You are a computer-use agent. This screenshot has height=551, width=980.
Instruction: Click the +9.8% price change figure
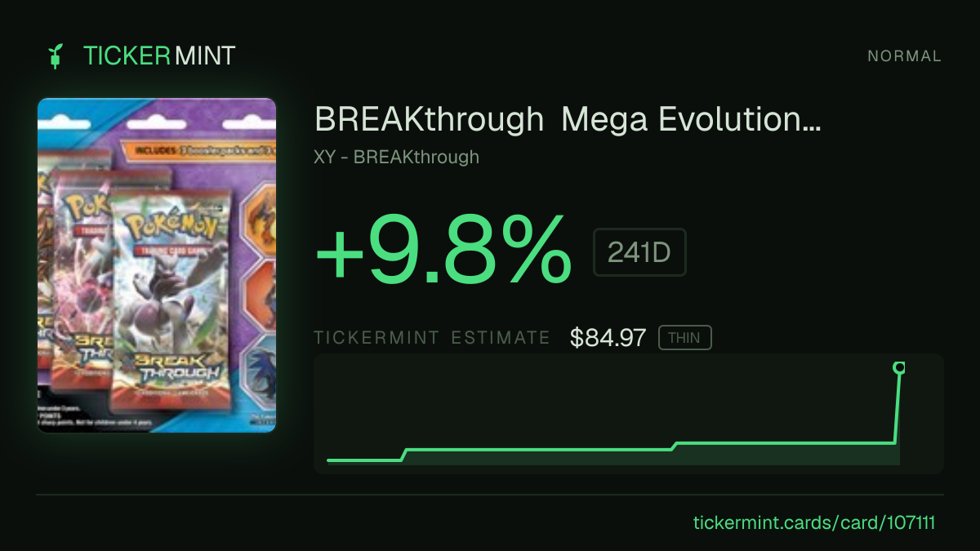tap(443, 249)
